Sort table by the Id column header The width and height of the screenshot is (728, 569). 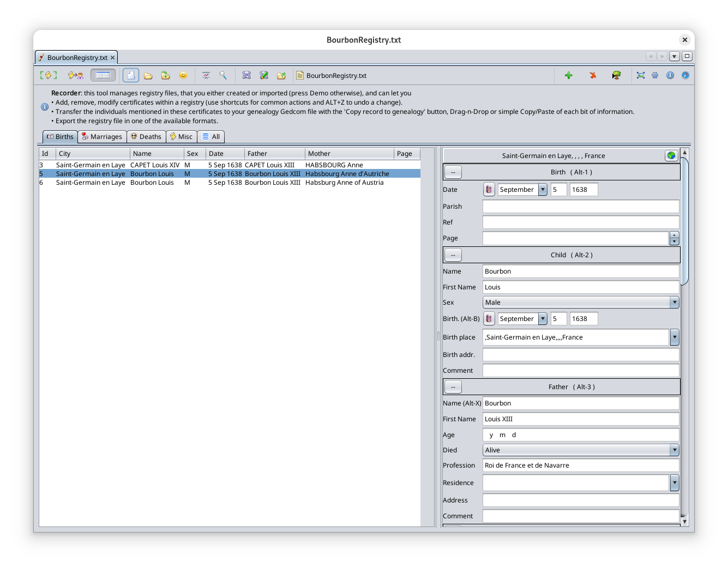click(47, 154)
